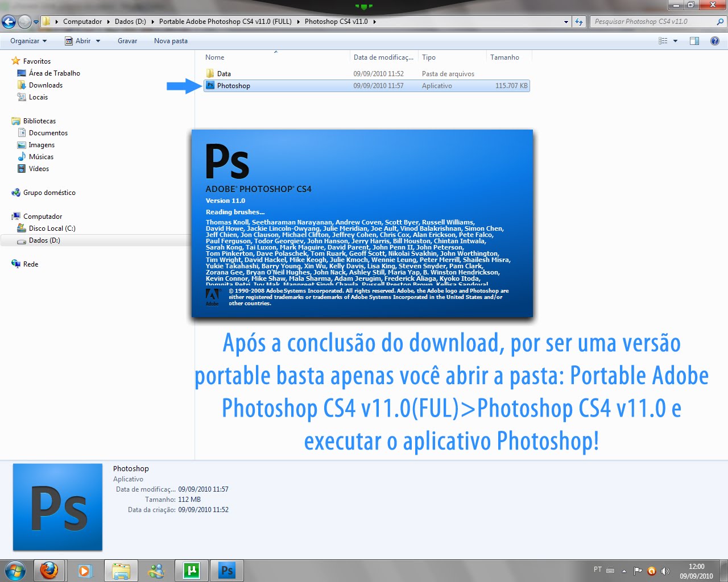This screenshot has width=728, height=582.
Task: Click the PT language indicator
Action: tap(598, 569)
